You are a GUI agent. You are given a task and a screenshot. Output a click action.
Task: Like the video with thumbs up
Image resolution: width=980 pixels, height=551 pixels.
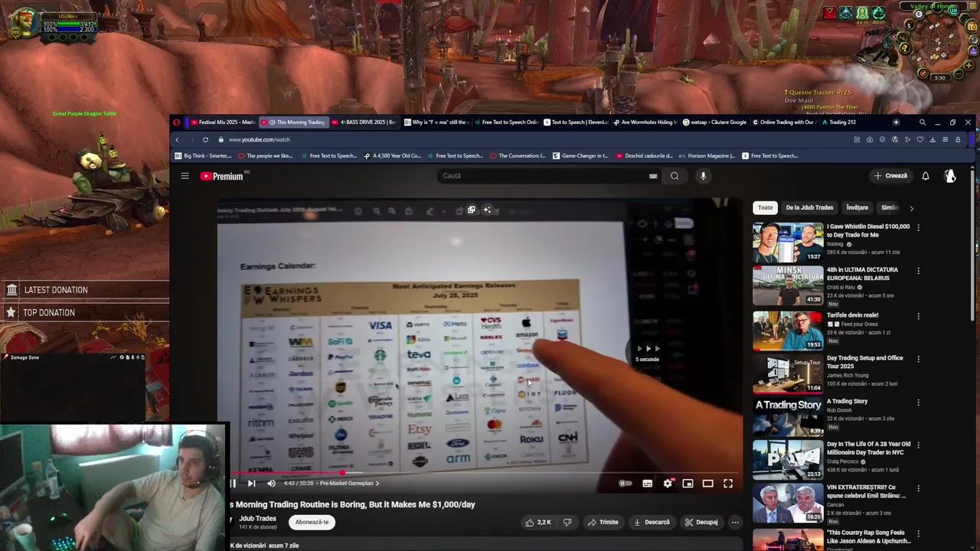pos(537,522)
